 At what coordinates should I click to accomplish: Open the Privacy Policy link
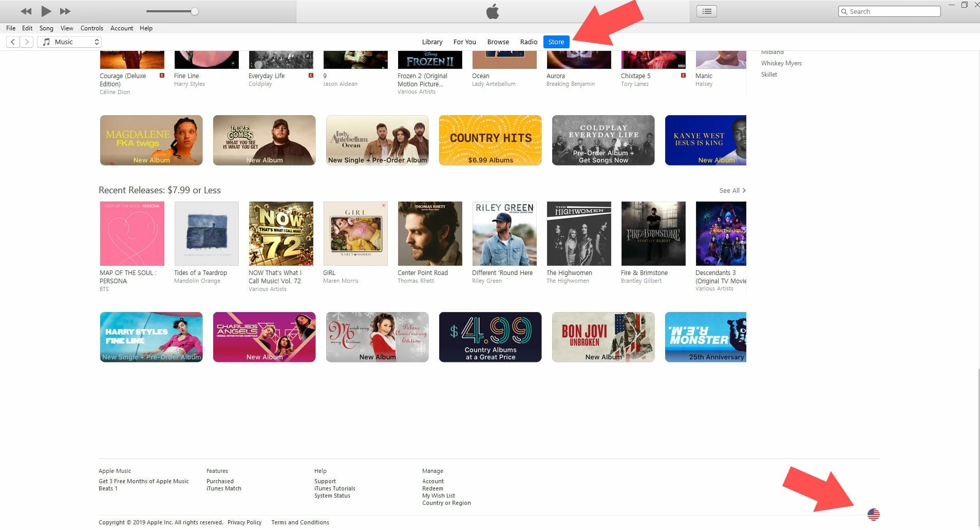pos(244,522)
